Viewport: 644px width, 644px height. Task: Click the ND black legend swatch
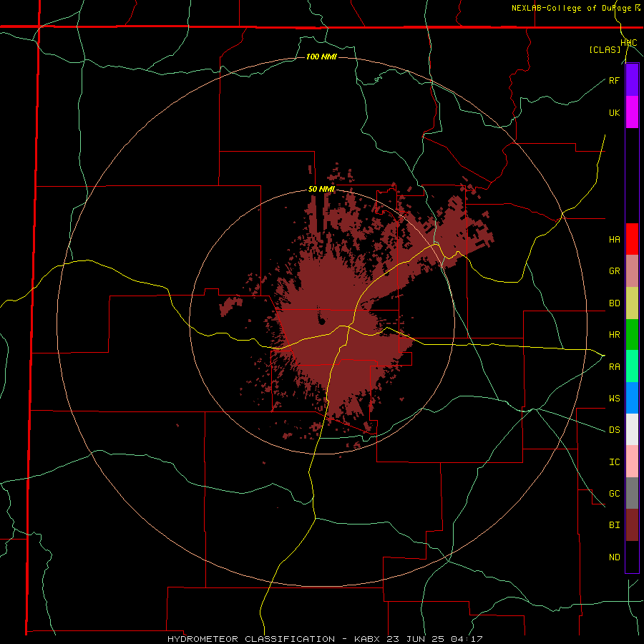632,557
